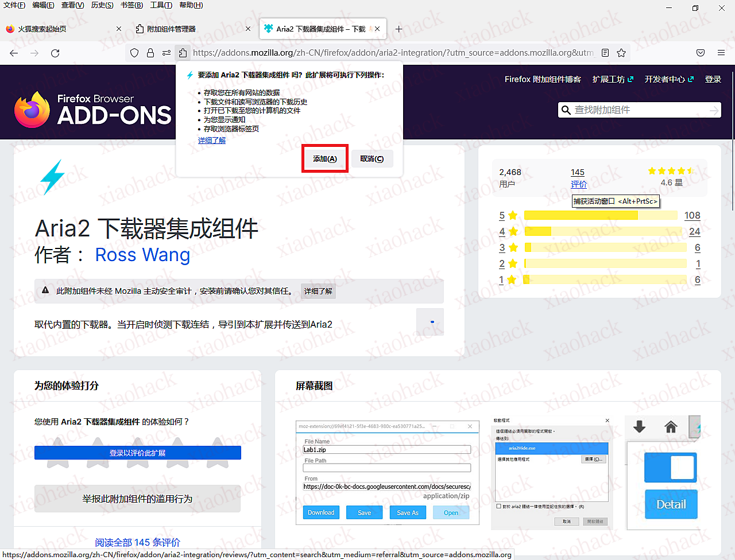This screenshot has width=735, height=560.
Task: Open 工具(T) menu
Action: pyautogui.click(x=161, y=5)
